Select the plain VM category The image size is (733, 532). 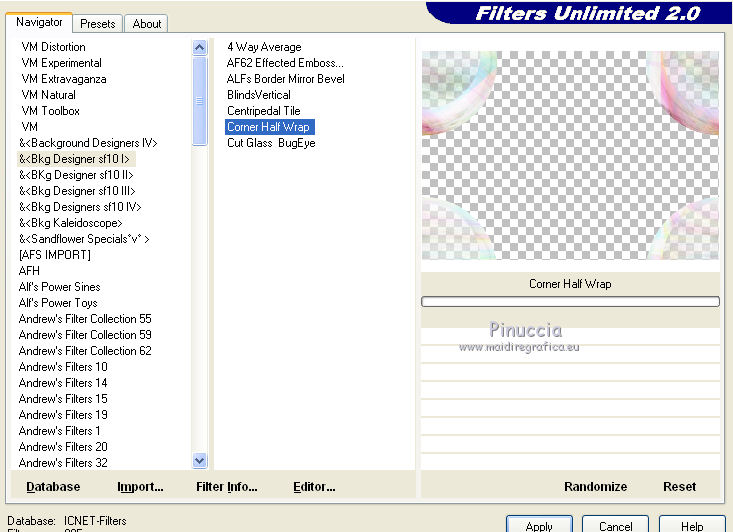tap(29, 127)
